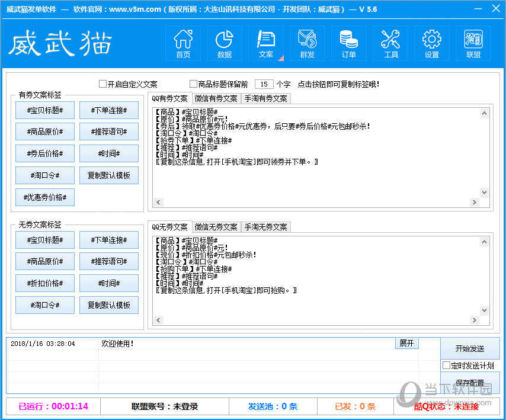Click the 开始发送 button
The height and width of the screenshot is (420, 506).
[470, 348]
